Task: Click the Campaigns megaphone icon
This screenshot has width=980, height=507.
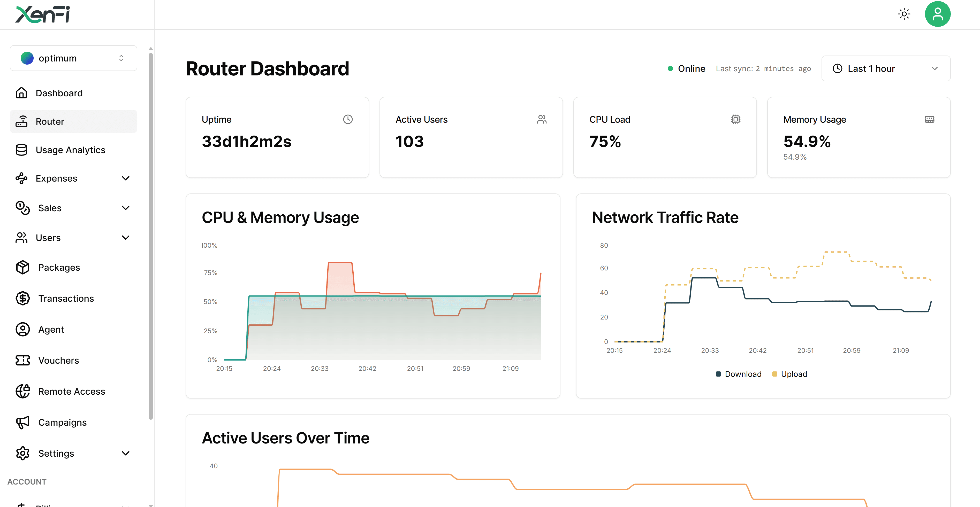Action: (x=22, y=423)
